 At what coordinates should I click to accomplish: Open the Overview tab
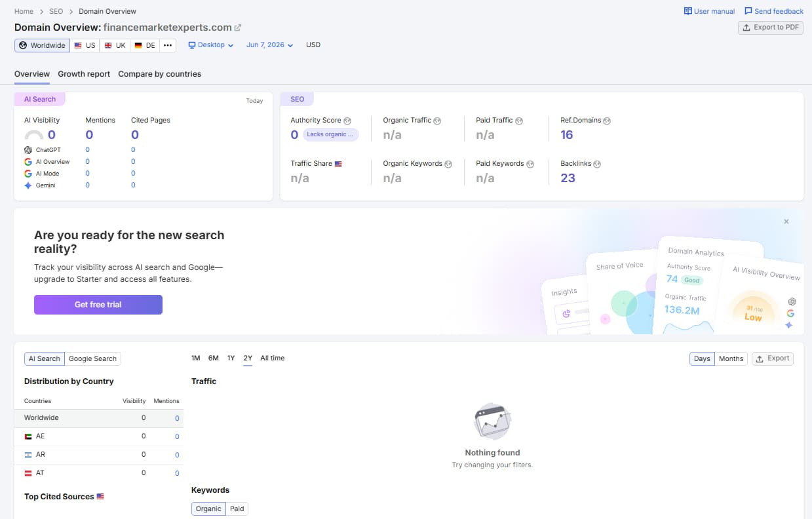32,74
